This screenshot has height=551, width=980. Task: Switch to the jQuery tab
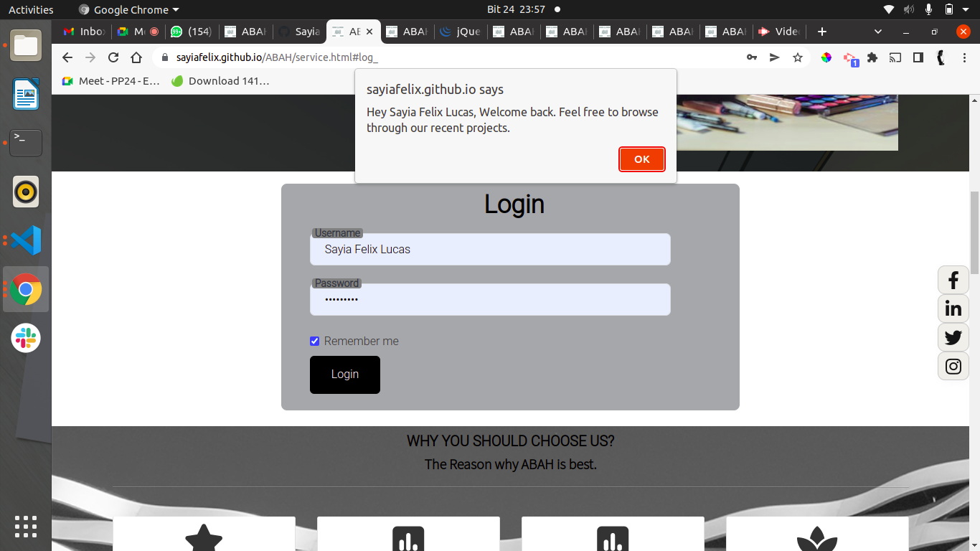[459, 32]
